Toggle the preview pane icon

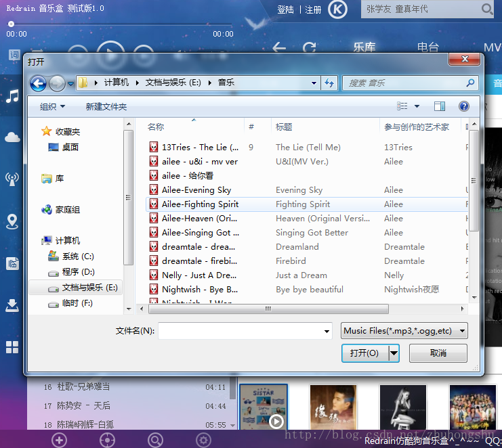440,106
